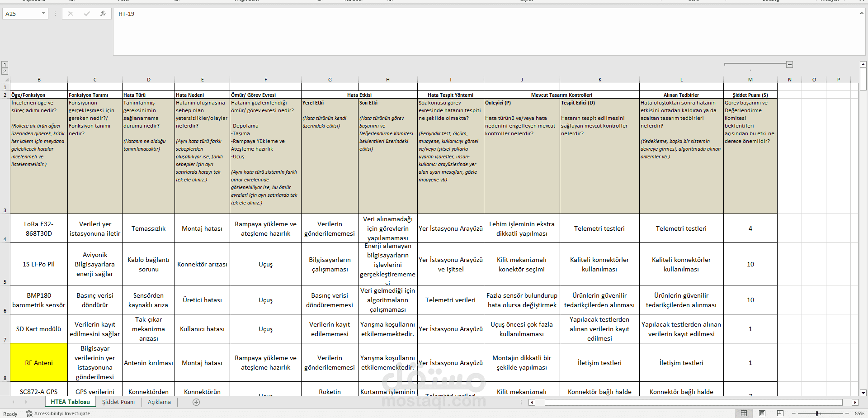The width and height of the screenshot is (868, 418).
Task: Click the vertical scrollbar up arrow
Action: 863,65
